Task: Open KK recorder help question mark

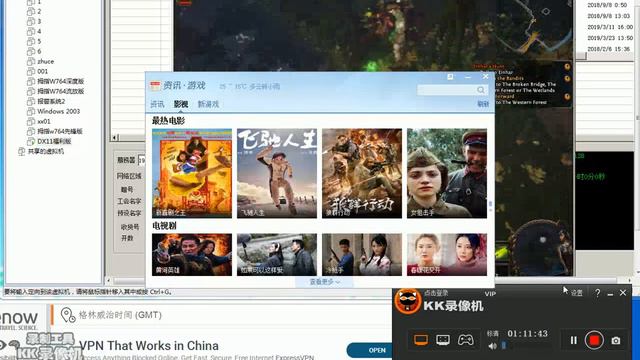Action: pyautogui.click(x=598, y=293)
